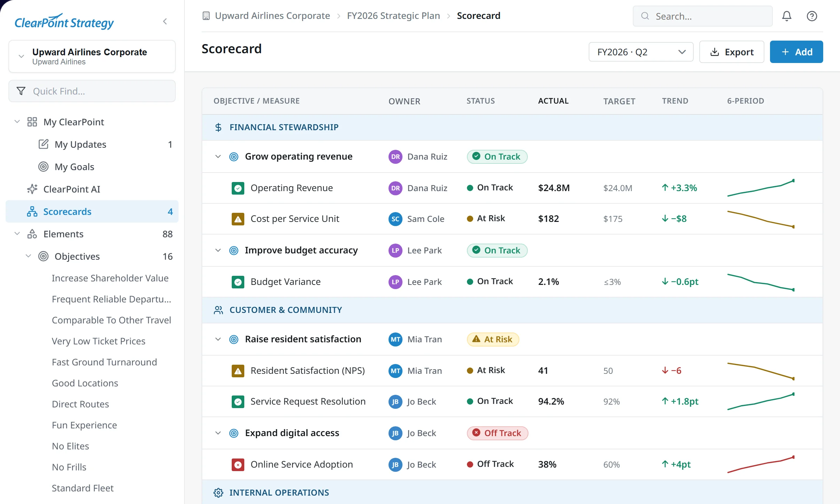
Task: Click the gear icon in Internal Operations header
Action: 218,493
